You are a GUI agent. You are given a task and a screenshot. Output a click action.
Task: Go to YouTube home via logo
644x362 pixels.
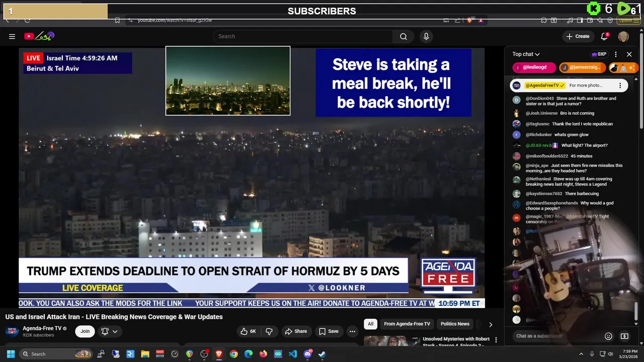[39, 36]
